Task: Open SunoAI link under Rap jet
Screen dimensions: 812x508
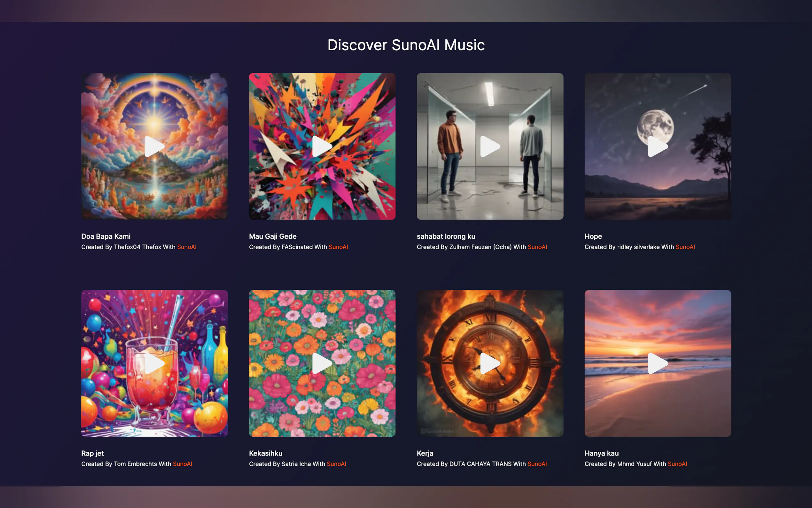Action: 183,464
